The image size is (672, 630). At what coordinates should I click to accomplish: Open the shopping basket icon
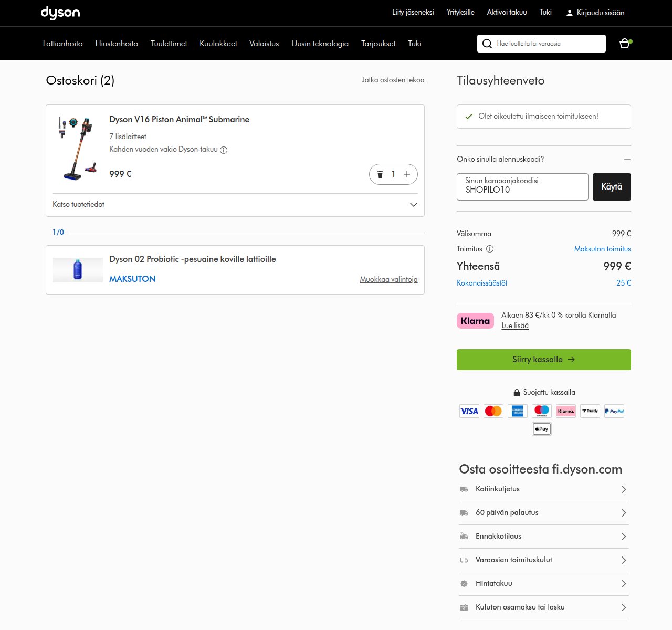coord(625,44)
